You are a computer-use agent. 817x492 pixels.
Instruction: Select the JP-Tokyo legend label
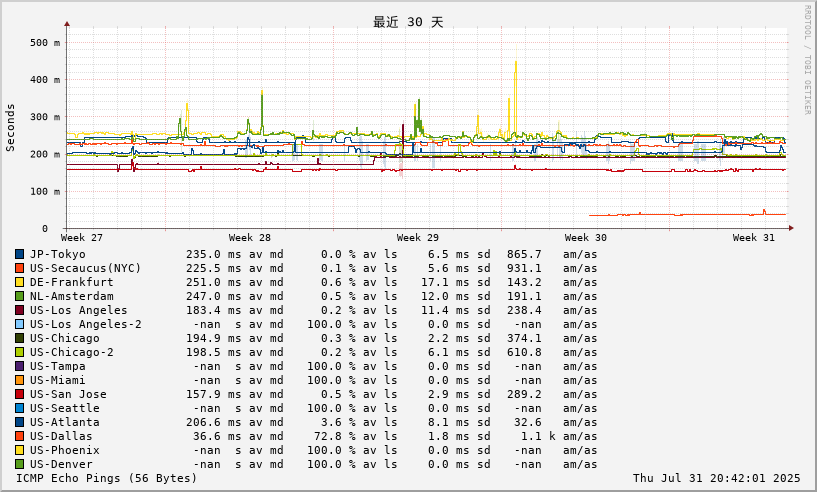[57, 254]
